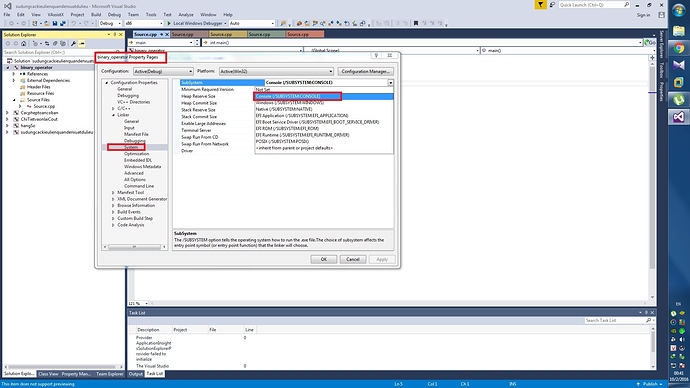Click the help question mark in Property Pages
The image size is (690, 388).
(x=376, y=55)
